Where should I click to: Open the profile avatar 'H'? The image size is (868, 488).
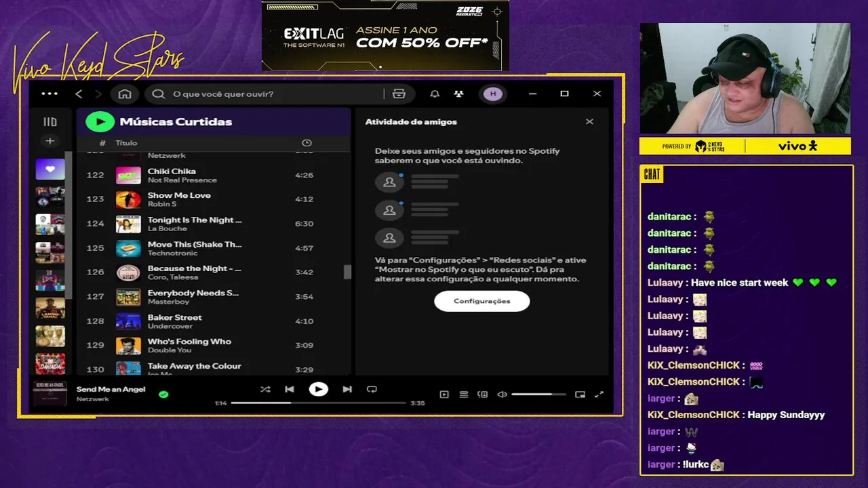tap(493, 94)
